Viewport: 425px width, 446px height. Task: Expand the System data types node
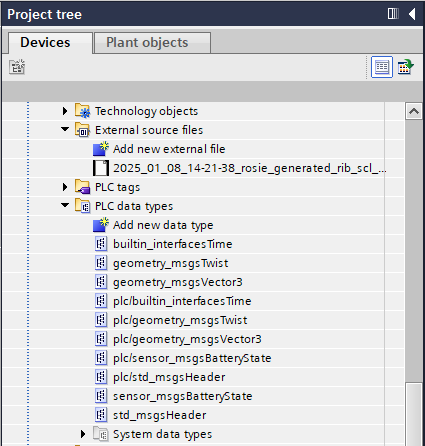[83, 434]
